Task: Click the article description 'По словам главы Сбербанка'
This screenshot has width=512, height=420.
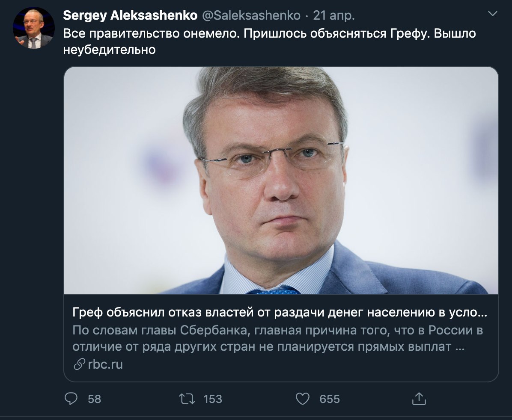Action: tap(160, 330)
